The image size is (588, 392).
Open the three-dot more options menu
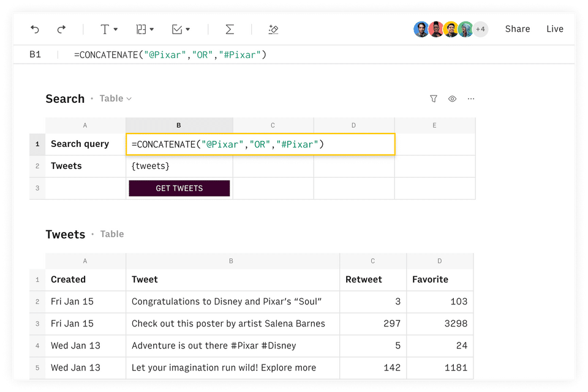[x=471, y=99]
